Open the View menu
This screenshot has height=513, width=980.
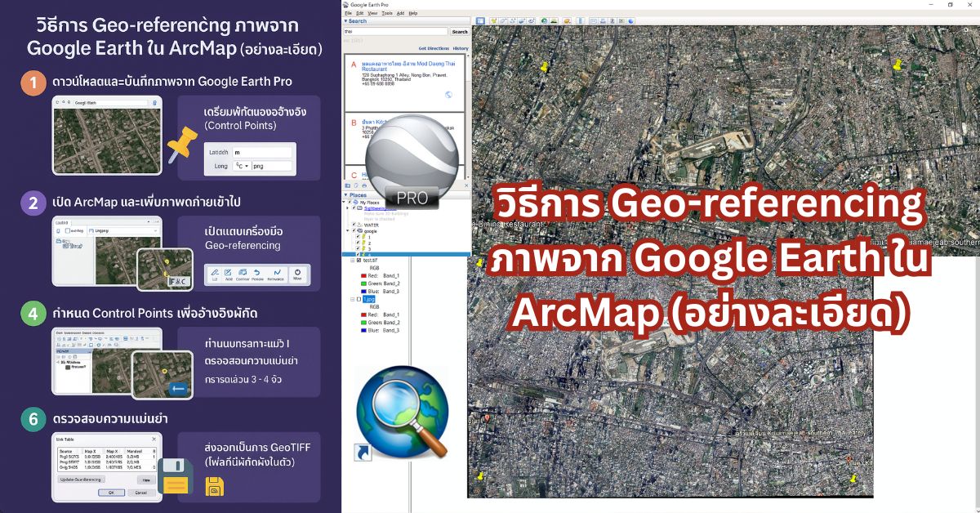click(x=372, y=13)
